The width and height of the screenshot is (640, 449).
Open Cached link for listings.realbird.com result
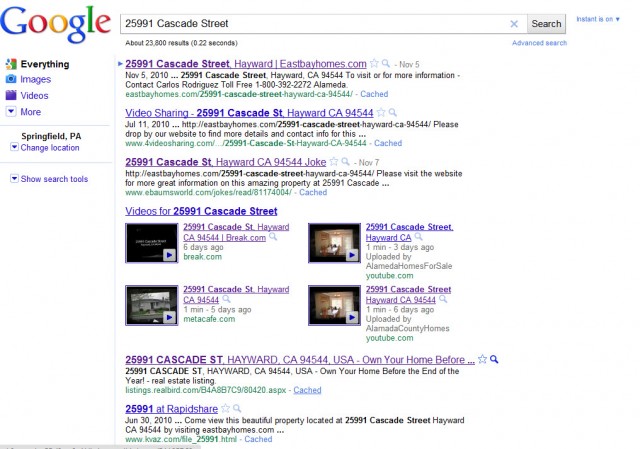pyautogui.click(x=307, y=390)
